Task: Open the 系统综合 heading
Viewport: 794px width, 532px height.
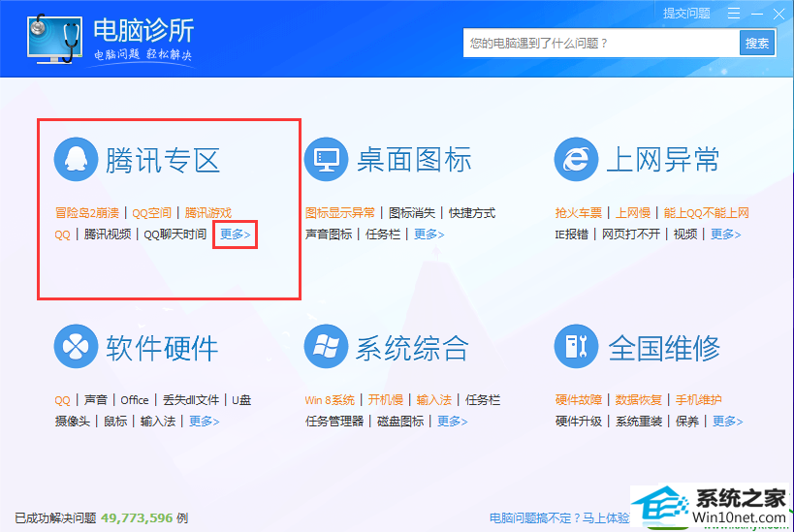Action: 412,348
